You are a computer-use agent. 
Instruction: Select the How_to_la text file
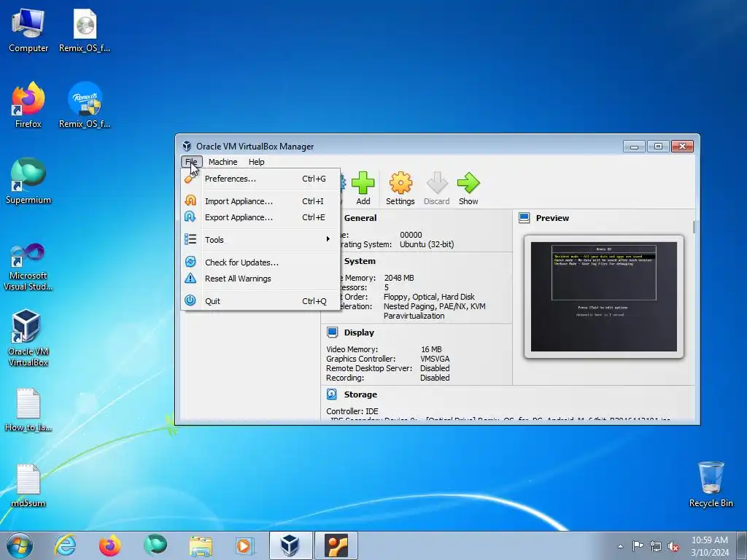tap(28, 410)
